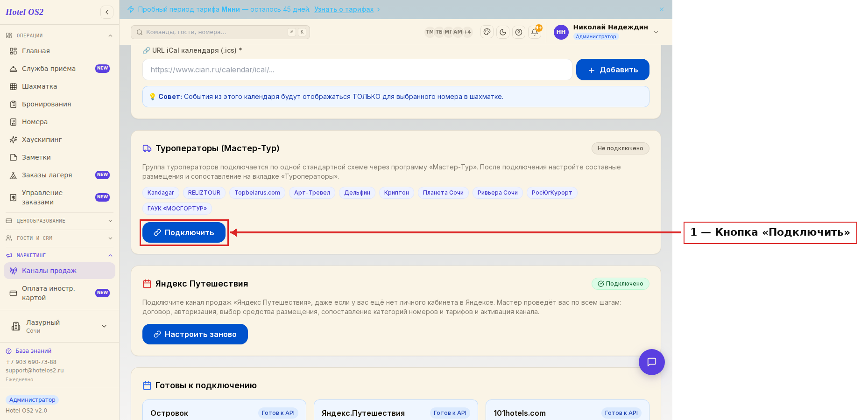Collapse the sidebar with arrow button
Image resolution: width=868 pixels, height=420 pixels.
(107, 12)
